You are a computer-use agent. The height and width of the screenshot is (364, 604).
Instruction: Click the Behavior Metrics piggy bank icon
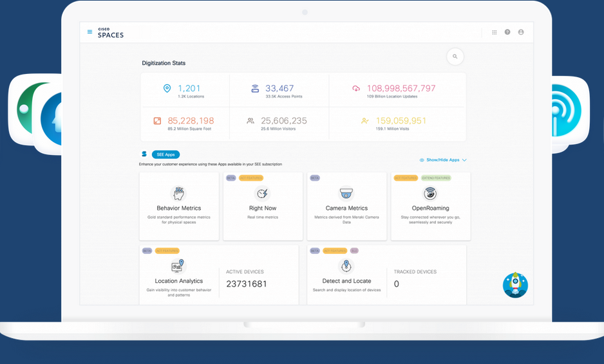pos(178,194)
